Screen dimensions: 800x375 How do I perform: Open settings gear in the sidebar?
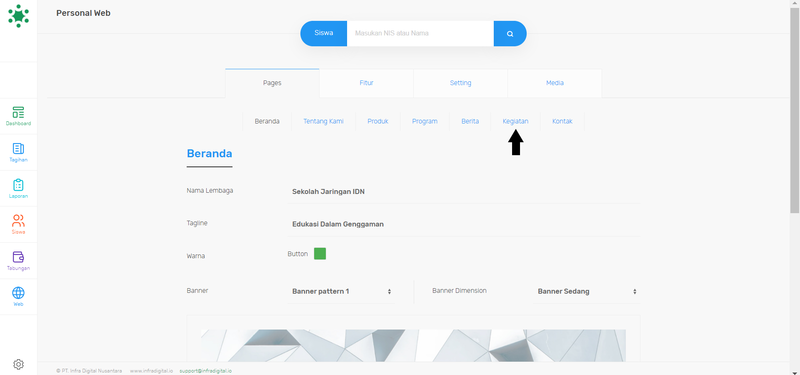(18, 364)
